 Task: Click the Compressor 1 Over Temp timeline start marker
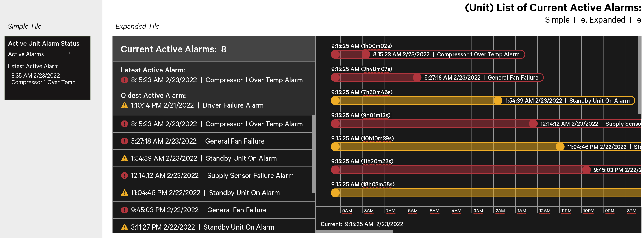click(366, 54)
